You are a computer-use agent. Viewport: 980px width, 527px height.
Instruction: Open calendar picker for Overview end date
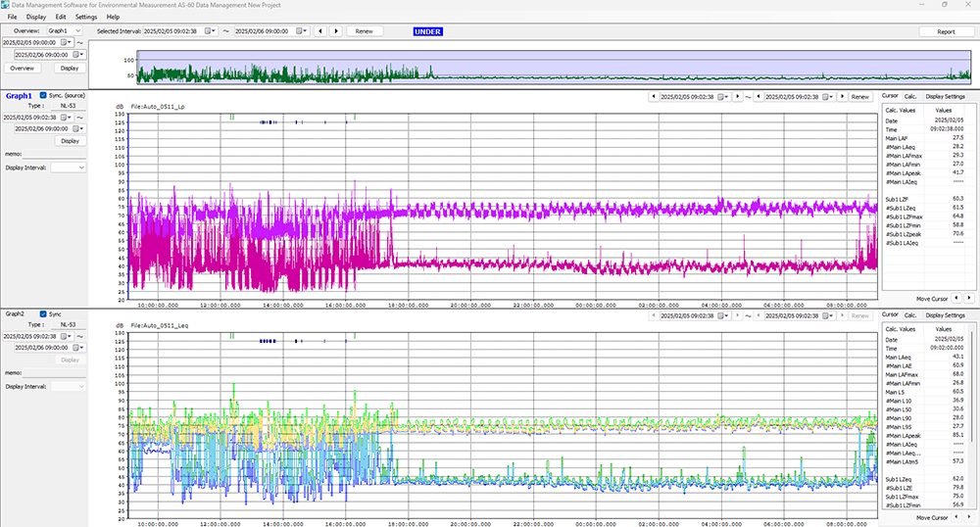pyautogui.click(x=78, y=55)
